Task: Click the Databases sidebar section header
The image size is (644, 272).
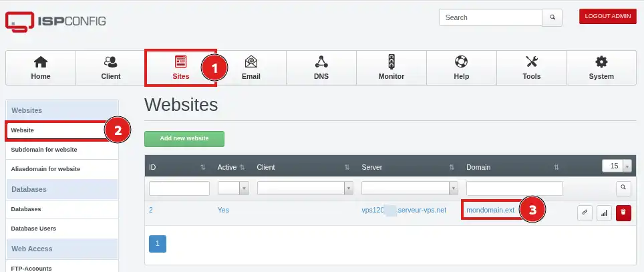Action: [x=62, y=189]
